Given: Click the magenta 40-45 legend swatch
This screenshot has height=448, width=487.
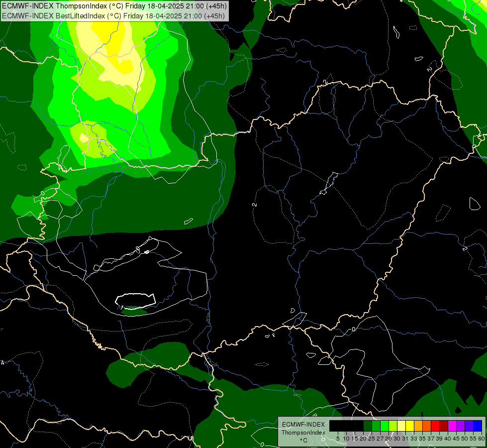Looking at the screenshot, I should 452,426.
